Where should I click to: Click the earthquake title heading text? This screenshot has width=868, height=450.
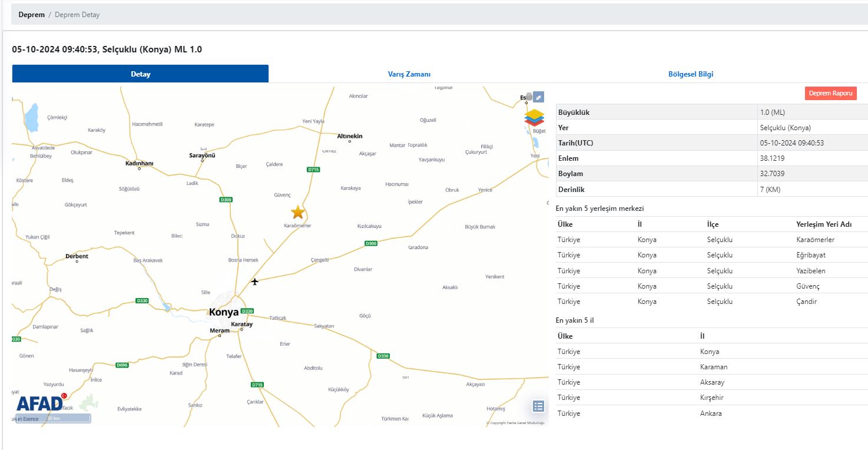point(107,49)
